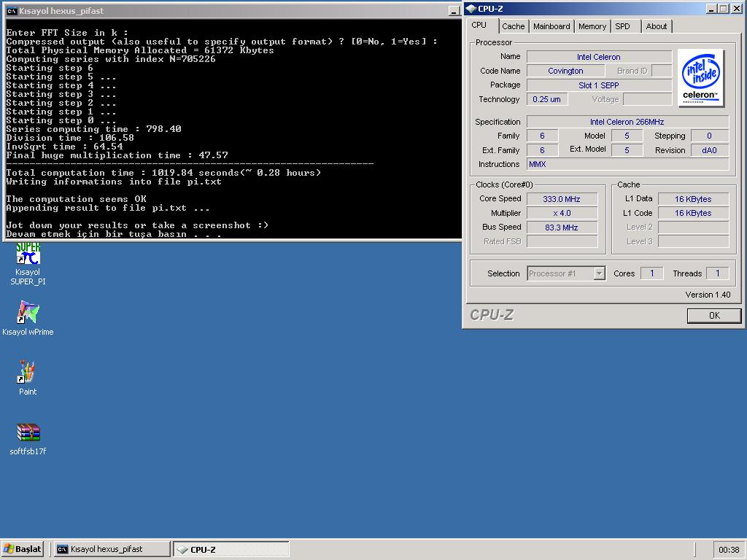
Task: Click the empty Rated FSB field
Action: [x=562, y=241]
